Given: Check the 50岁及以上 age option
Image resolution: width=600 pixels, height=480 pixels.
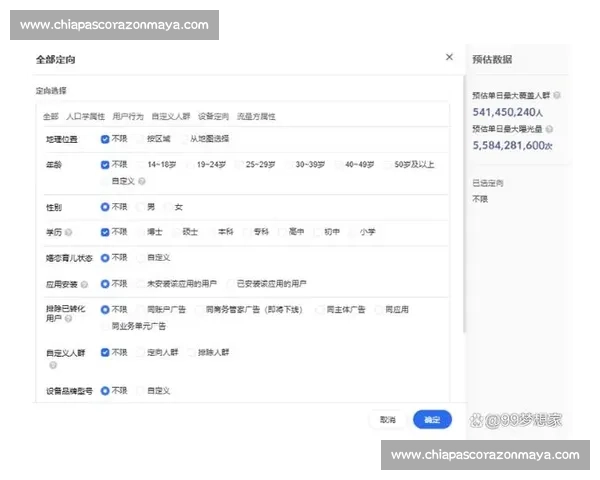Looking at the screenshot, I should point(388,165).
